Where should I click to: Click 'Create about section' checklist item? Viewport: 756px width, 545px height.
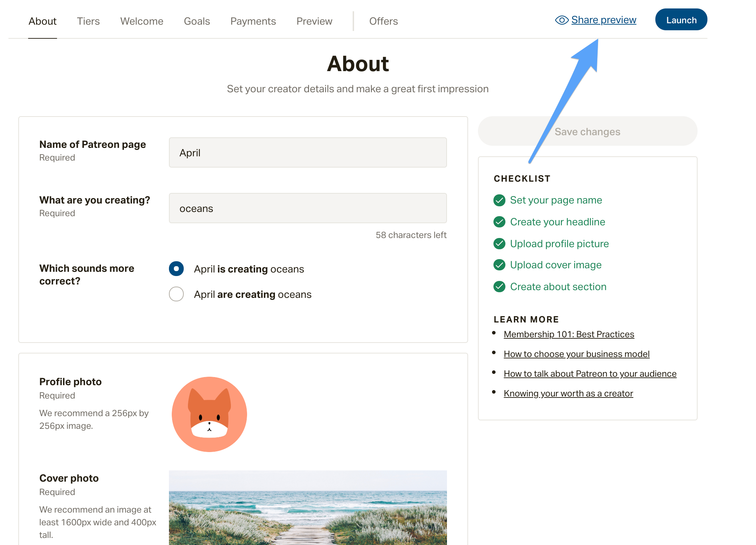558,287
